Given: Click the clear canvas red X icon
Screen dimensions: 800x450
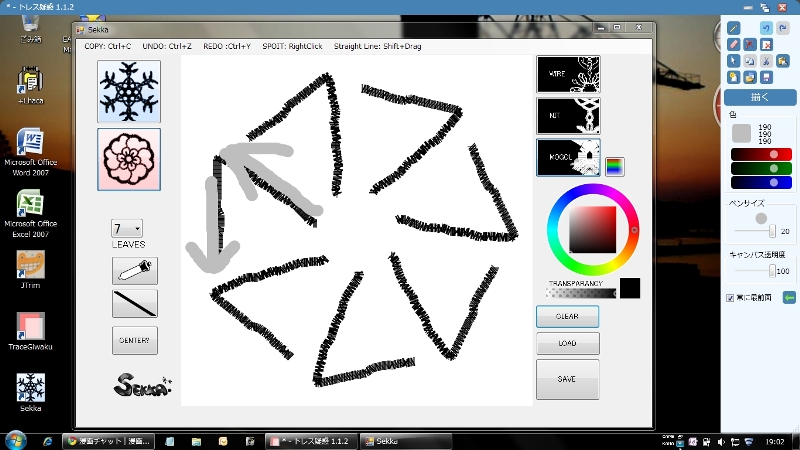Looking at the screenshot, I should click(x=766, y=44).
